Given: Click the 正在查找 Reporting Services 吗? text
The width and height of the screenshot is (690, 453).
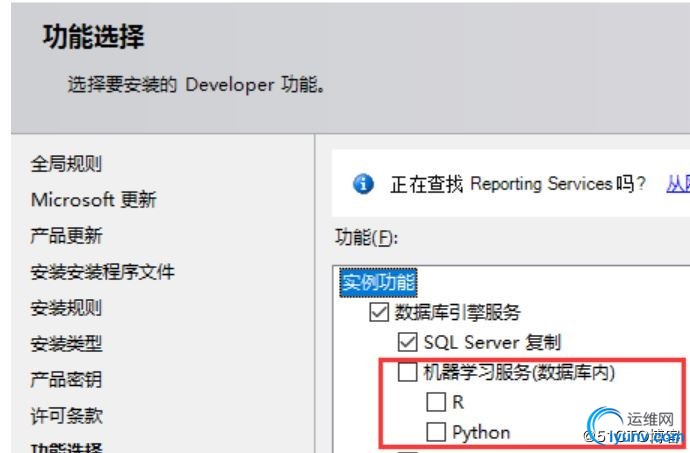Looking at the screenshot, I should (518, 184).
